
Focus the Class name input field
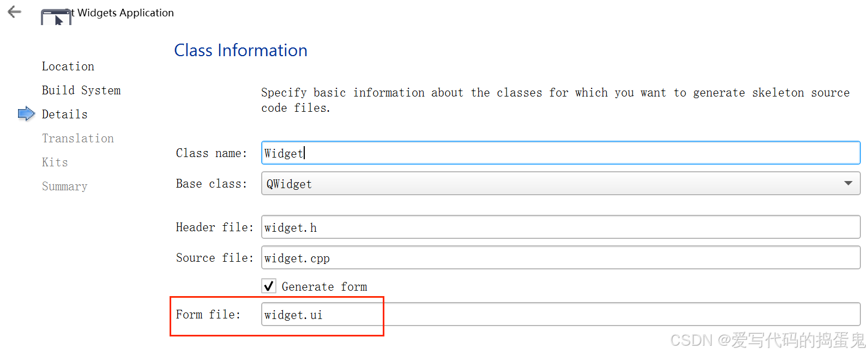pyautogui.click(x=560, y=153)
